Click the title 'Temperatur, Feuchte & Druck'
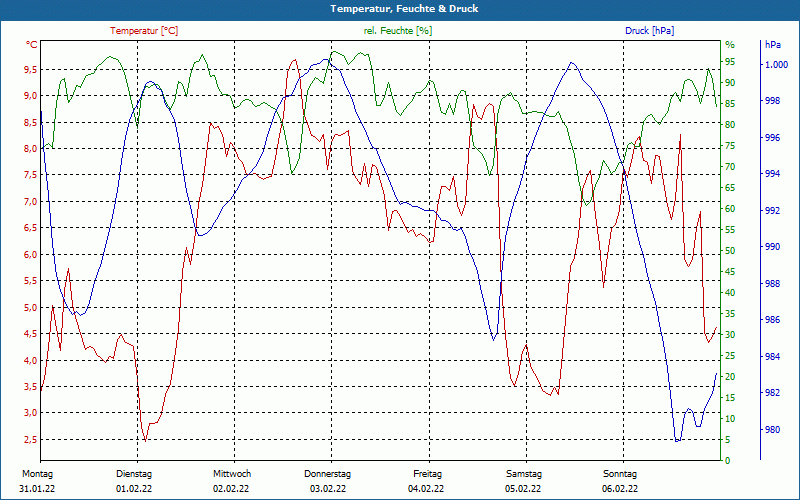 click(404, 9)
